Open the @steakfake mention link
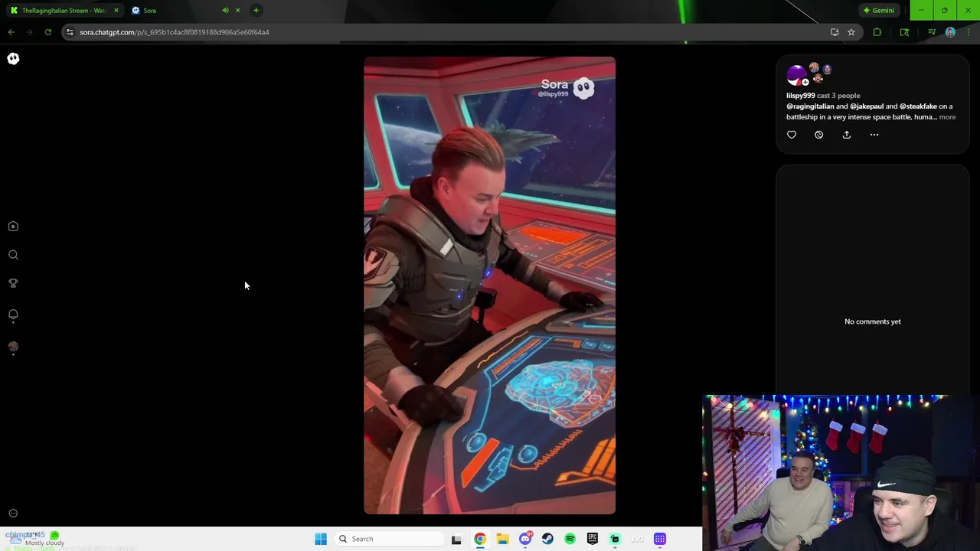 [x=918, y=106]
